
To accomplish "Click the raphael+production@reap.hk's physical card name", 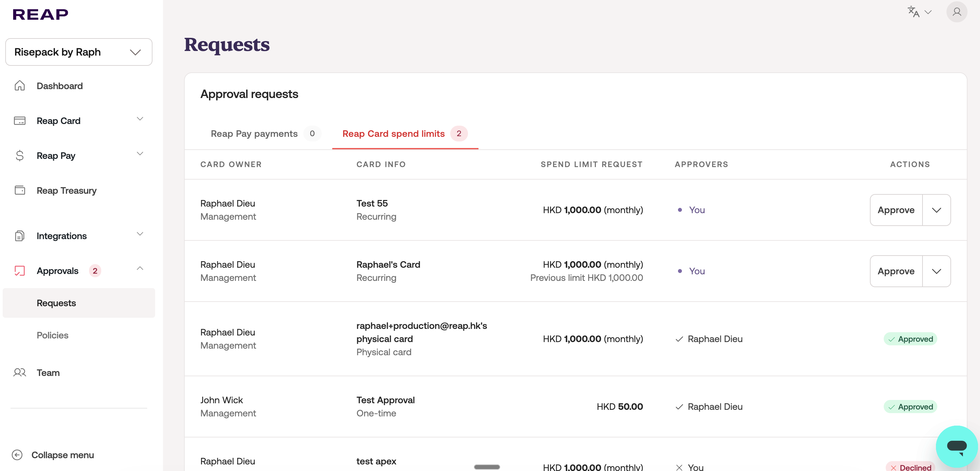I will [422, 333].
